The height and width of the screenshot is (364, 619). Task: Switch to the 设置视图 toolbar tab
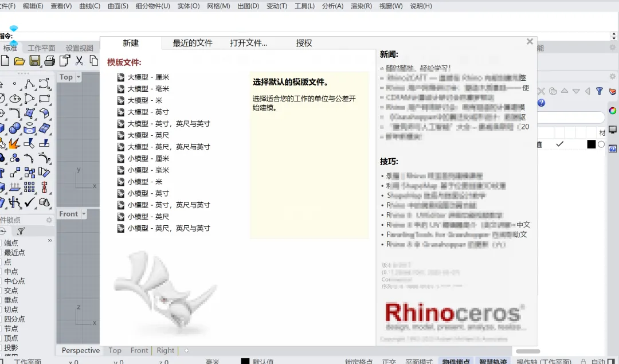point(79,48)
